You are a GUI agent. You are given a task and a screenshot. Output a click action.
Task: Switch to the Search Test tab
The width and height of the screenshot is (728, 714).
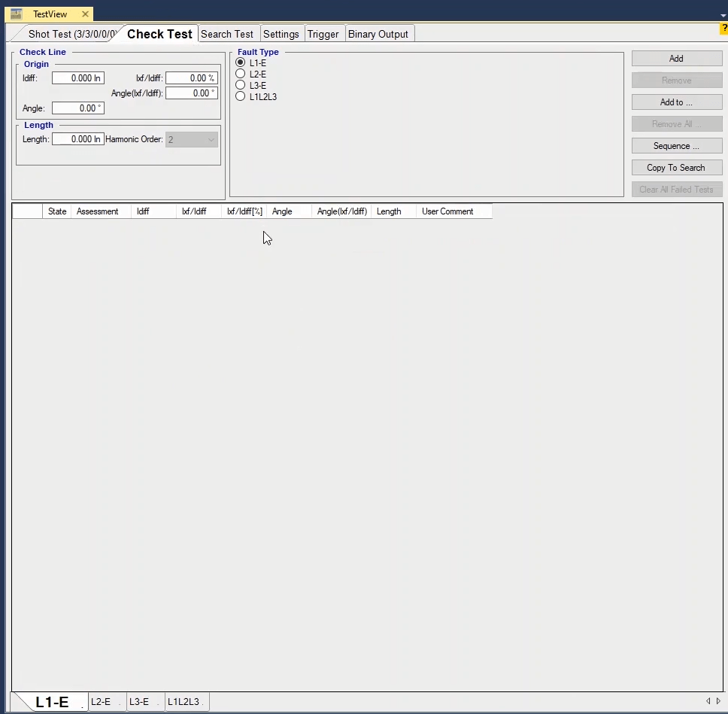click(x=227, y=34)
